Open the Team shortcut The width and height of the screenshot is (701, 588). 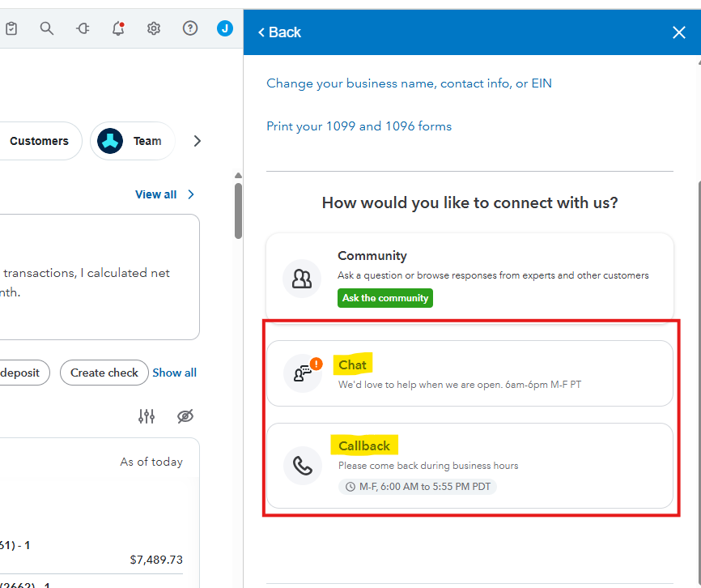(x=132, y=141)
